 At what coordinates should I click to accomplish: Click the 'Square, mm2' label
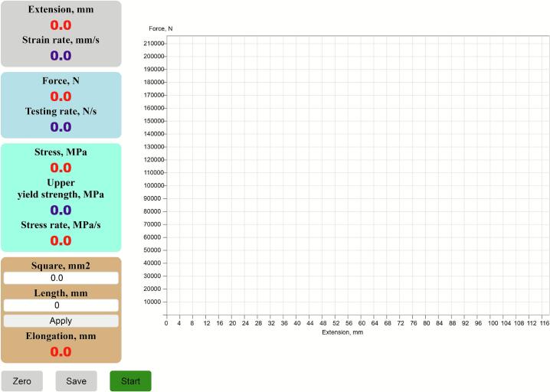pyautogui.click(x=61, y=266)
